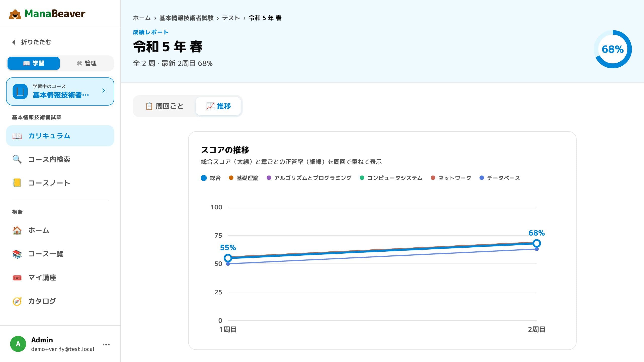Click the chart icon on 推移 tab
Screen dimensions: 644x362
point(210,106)
